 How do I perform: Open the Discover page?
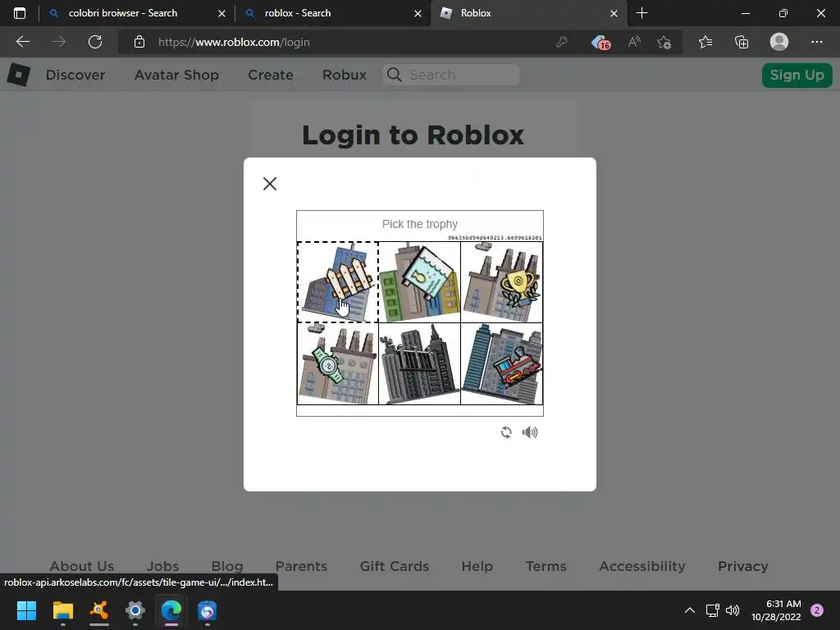click(x=75, y=75)
